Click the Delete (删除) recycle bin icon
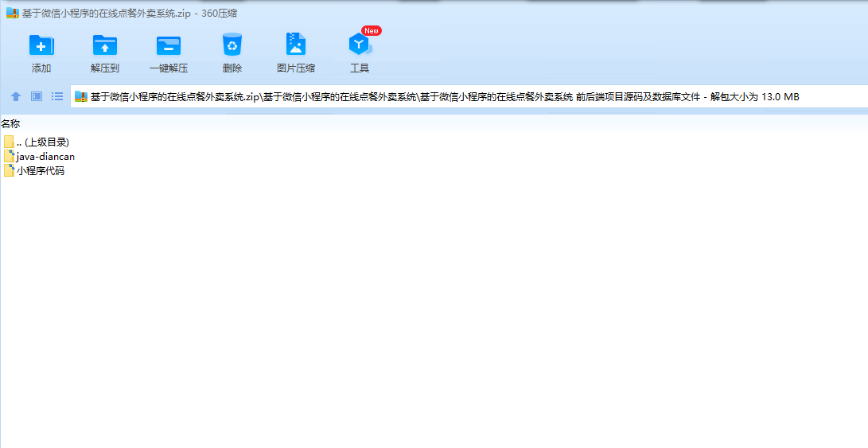 [232, 45]
